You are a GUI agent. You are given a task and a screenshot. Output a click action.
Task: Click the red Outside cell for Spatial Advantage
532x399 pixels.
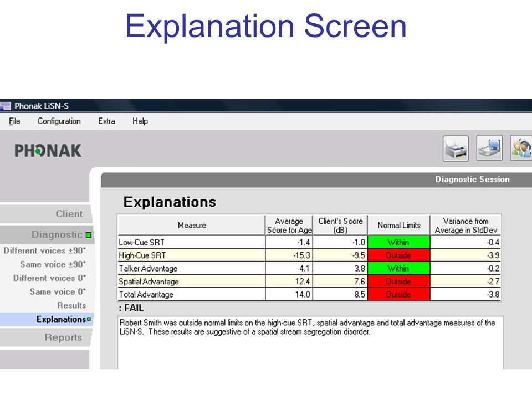(398, 282)
